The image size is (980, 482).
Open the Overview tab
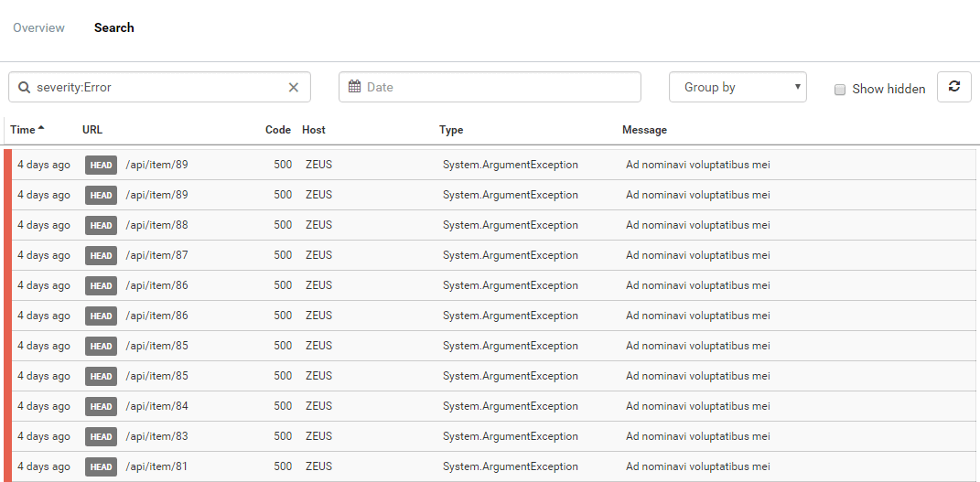(x=38, y=27)
